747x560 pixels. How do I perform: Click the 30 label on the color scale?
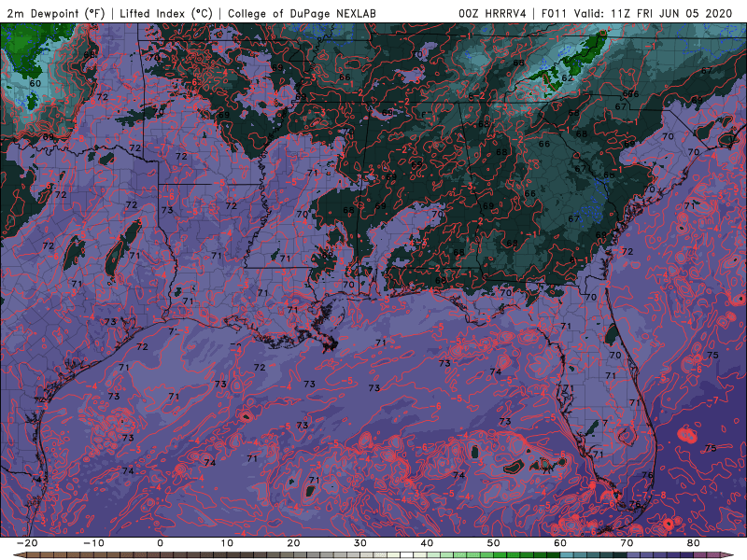[360, 543]
